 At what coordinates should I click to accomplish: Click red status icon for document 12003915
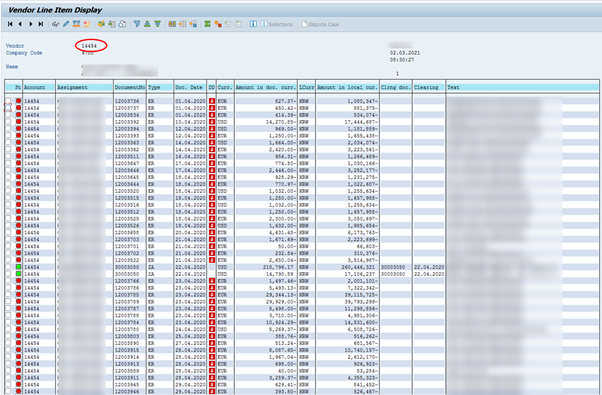pos(18,350)
